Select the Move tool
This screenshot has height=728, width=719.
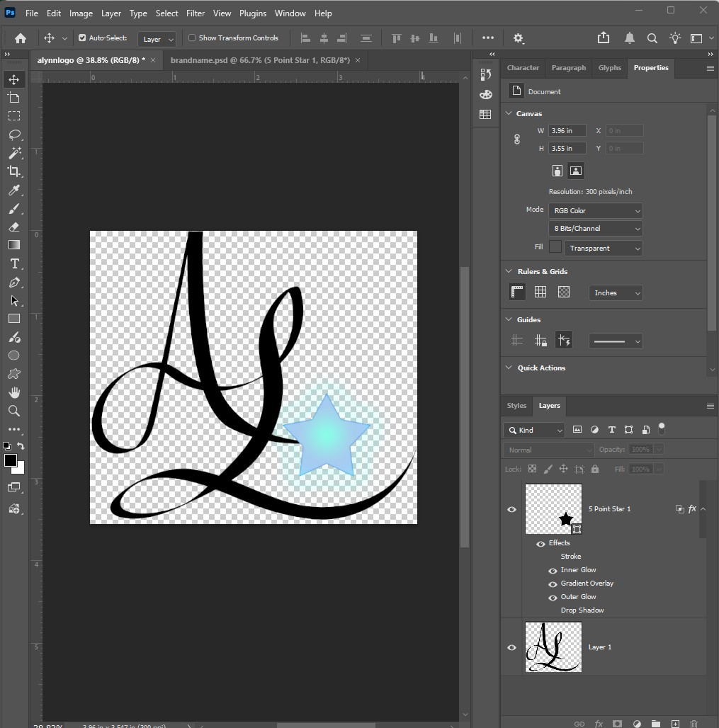13,79
